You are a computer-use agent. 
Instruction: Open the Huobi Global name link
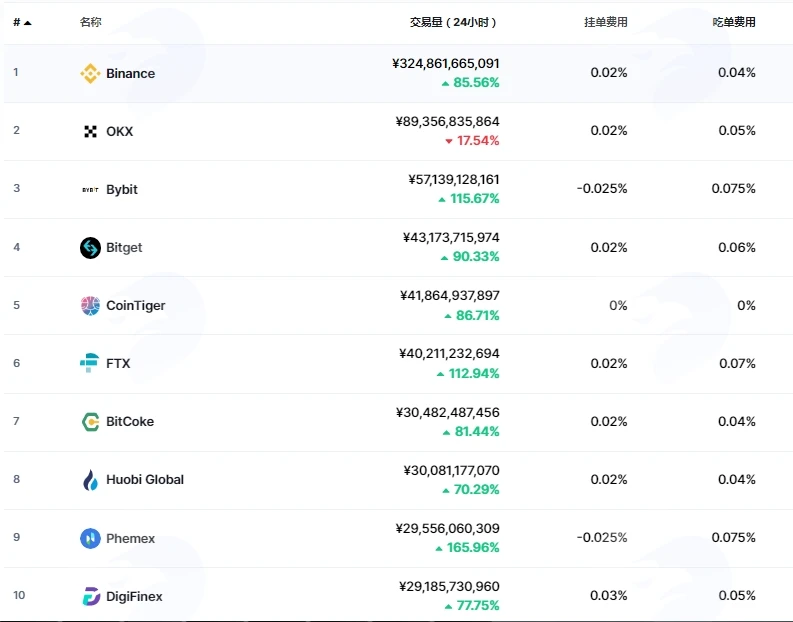[x=145, y=479]
